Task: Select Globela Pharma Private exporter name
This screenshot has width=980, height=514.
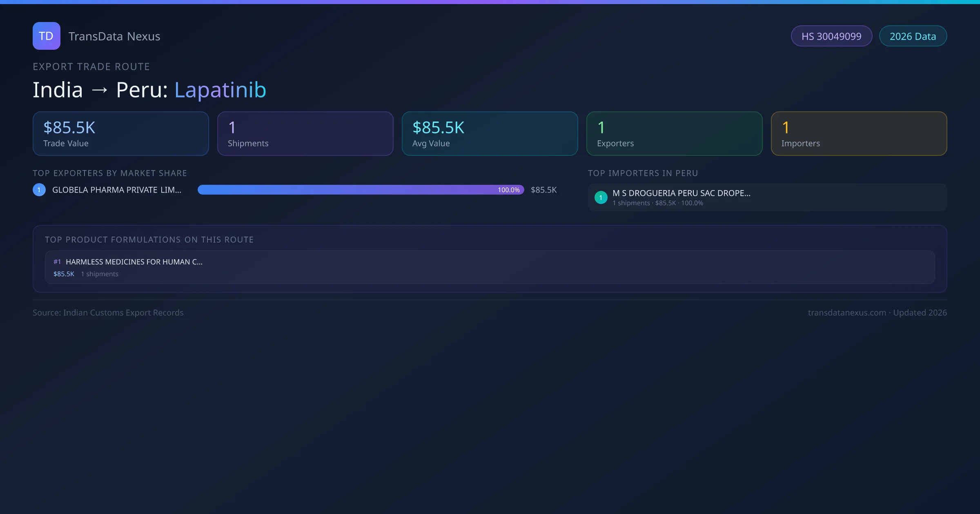Action: click(117, 190)
